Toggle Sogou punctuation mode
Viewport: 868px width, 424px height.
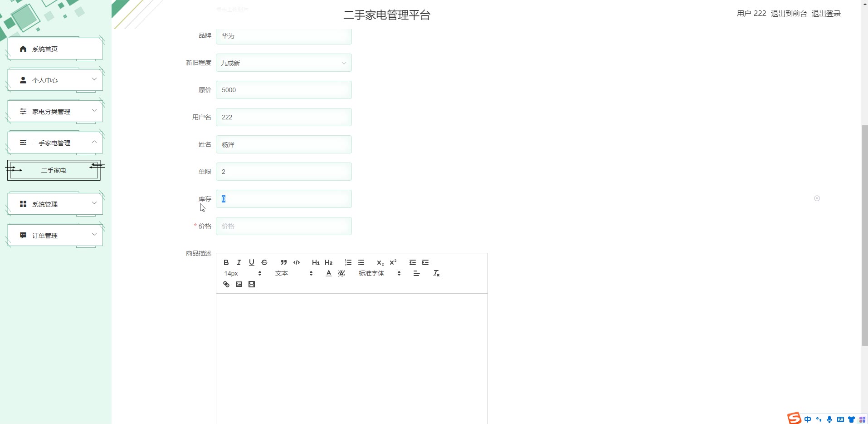(819, 419)
